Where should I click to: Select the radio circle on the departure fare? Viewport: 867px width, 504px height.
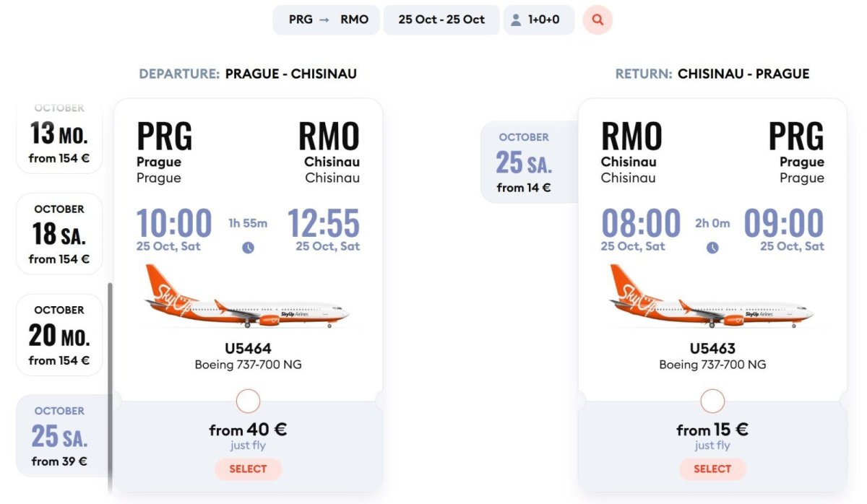pos(248,401)
